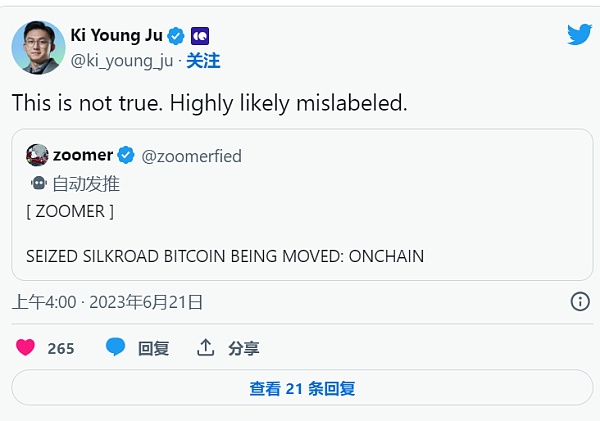Open the @ki_young_ju handle link

122,61
